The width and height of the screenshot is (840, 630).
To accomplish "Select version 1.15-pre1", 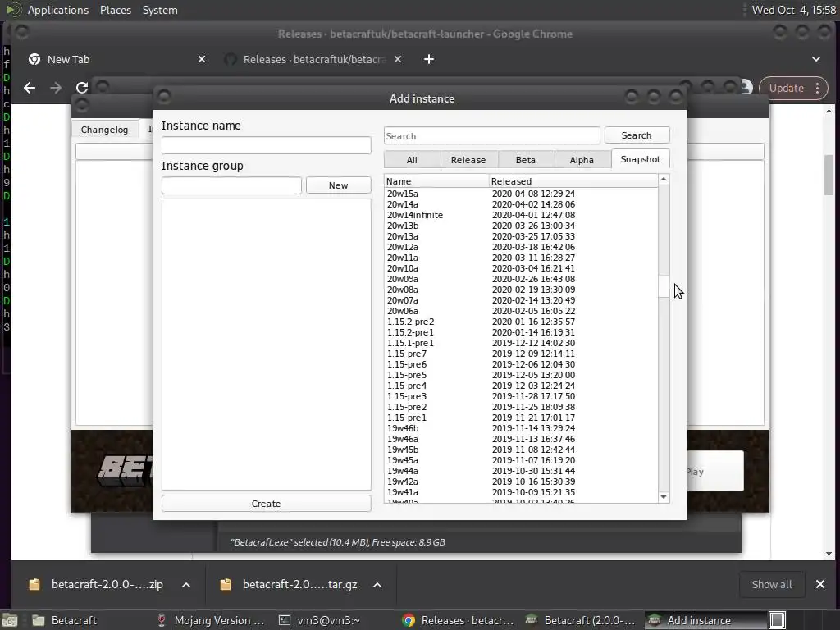I will pyautogui.click(x=521, y=418).
